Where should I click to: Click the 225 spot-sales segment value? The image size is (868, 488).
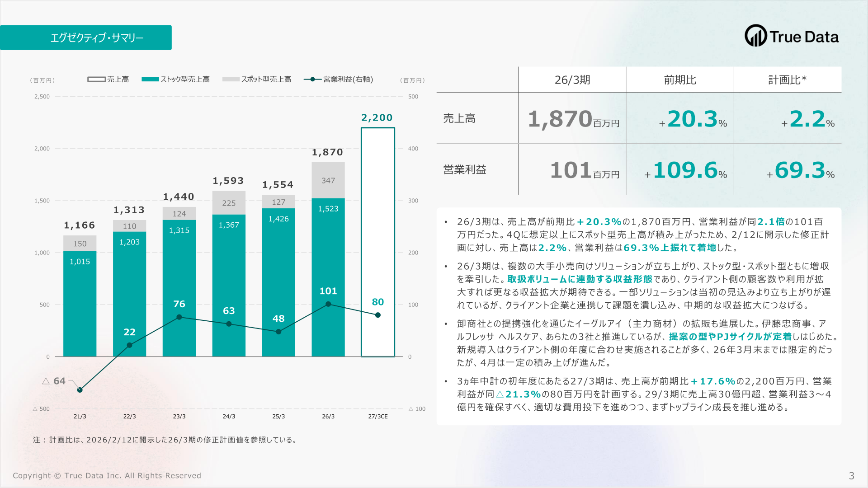229,203
